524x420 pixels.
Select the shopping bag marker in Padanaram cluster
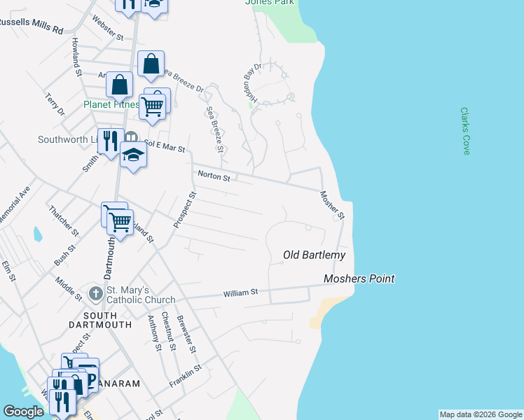click(78, 384)
